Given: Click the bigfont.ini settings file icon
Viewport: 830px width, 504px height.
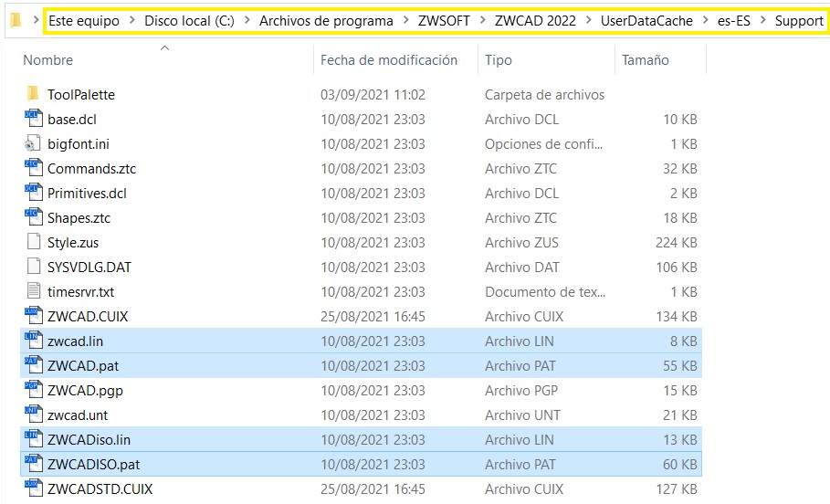Looking at the screenshot, I should pos(34,143).
